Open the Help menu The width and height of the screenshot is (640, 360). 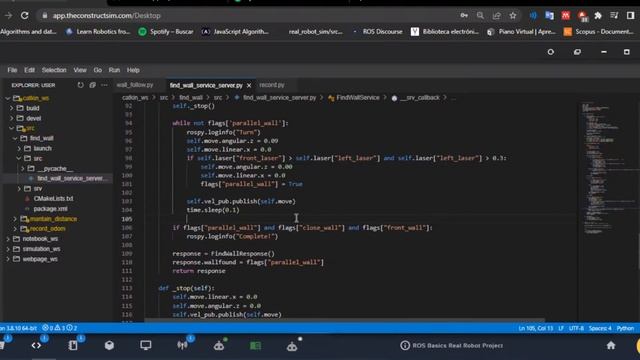133,70
